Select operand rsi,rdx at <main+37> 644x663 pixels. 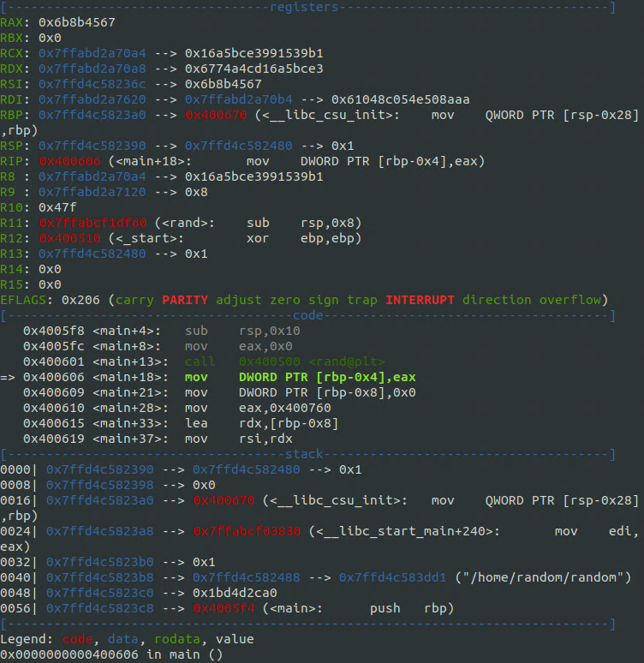pyautogui.click(x=265, y=439)
